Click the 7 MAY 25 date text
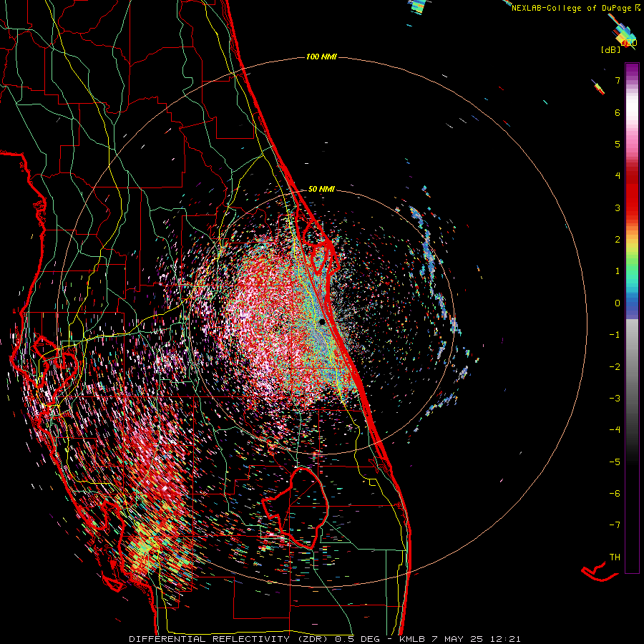This screenshot has width=644, height=644. 457,639
